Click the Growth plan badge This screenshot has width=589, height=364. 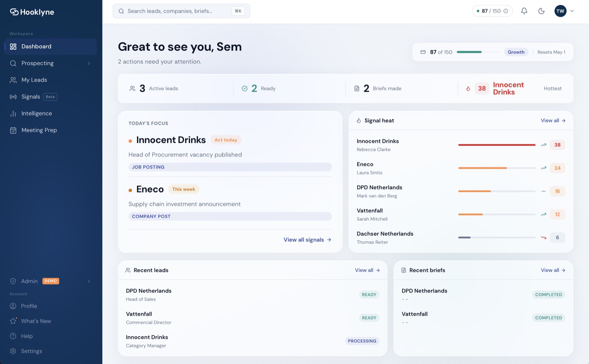[516, 52]
